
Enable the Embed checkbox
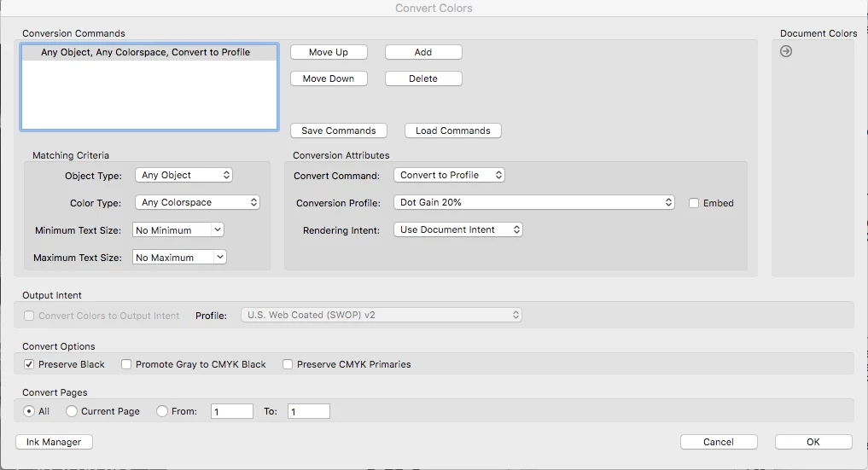coord(694,203)
